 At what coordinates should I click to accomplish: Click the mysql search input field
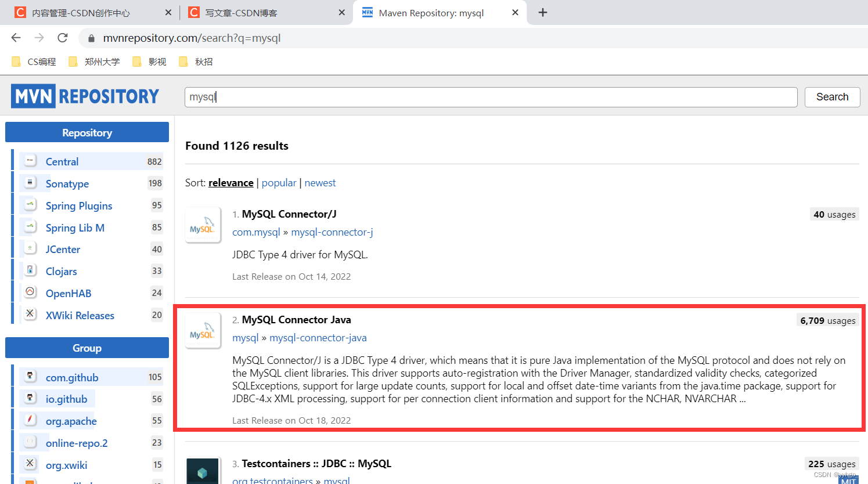(x=491, y=97)
